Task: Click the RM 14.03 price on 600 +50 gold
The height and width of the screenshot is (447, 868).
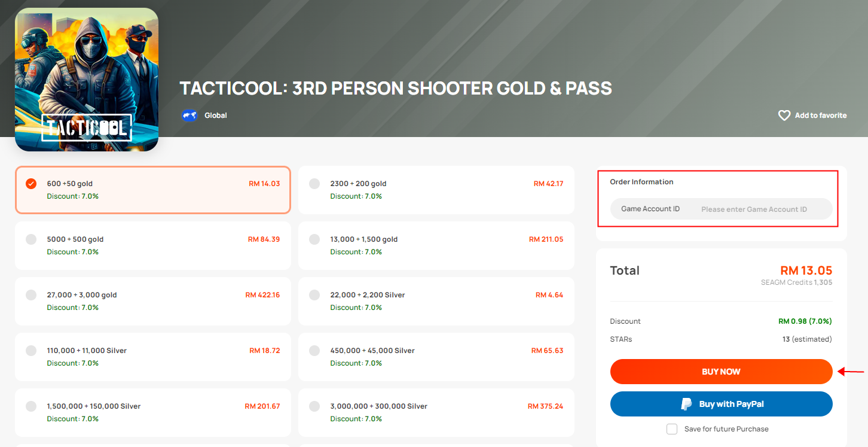Action: click(x=264, y=184)
